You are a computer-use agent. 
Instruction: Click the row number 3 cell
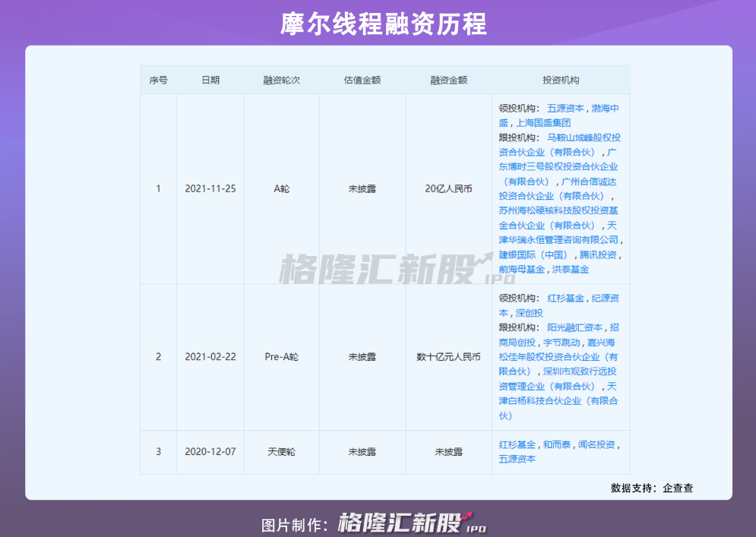[x=158, y=452]
